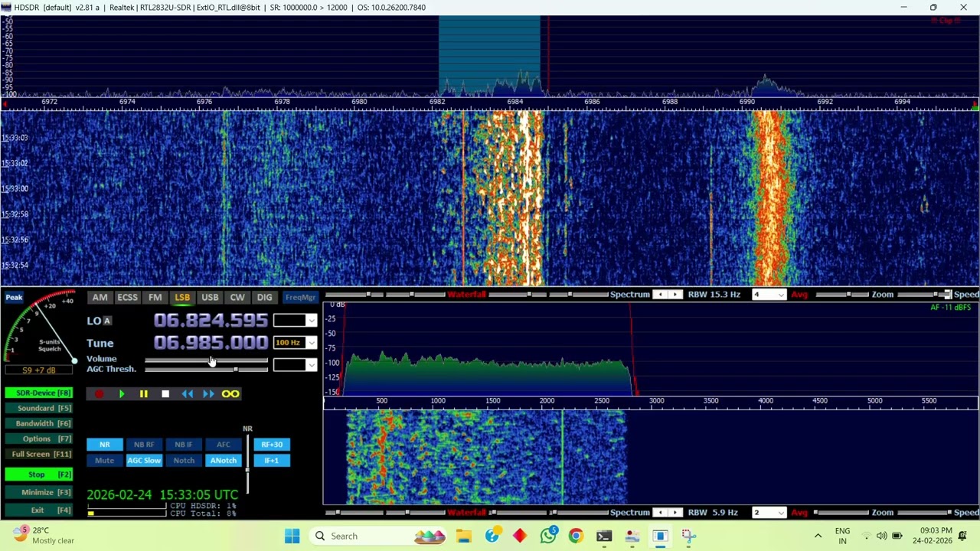The height and width of the screenshot is (551, 980).
Task: Open Soundcard [F5] settings
Action: point(39,408)
